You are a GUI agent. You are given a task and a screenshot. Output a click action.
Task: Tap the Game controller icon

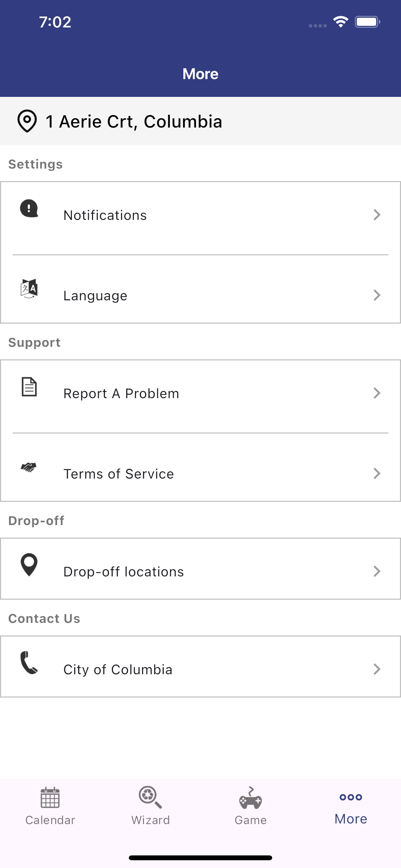click(250, 798)
